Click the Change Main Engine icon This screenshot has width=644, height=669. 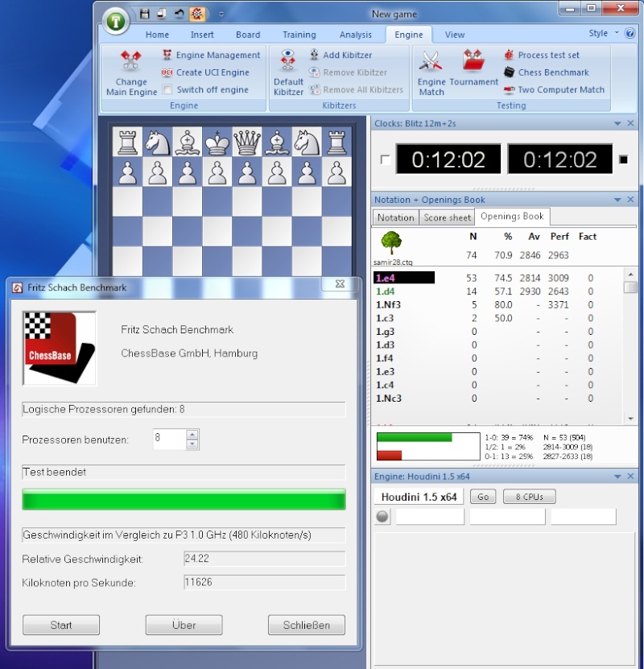(131, 60)
